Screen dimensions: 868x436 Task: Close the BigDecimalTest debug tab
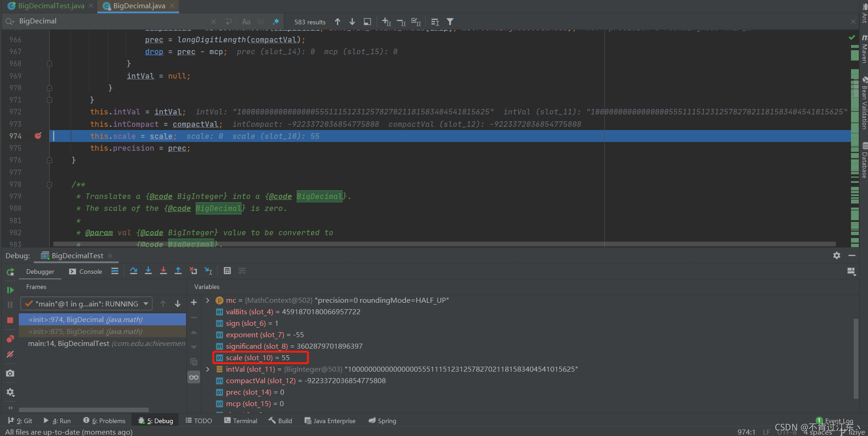click(x=110, y=256)
